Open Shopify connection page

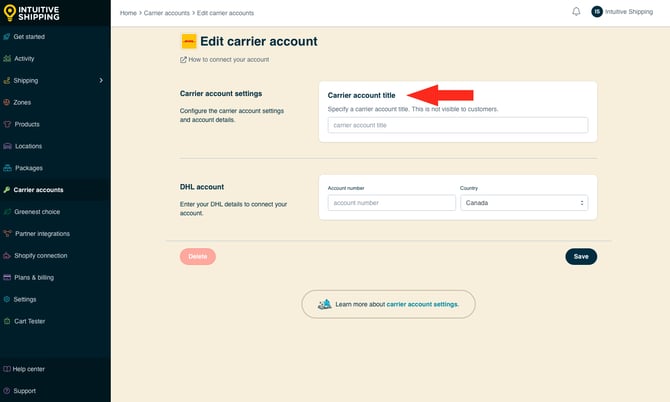coord(41,255)
